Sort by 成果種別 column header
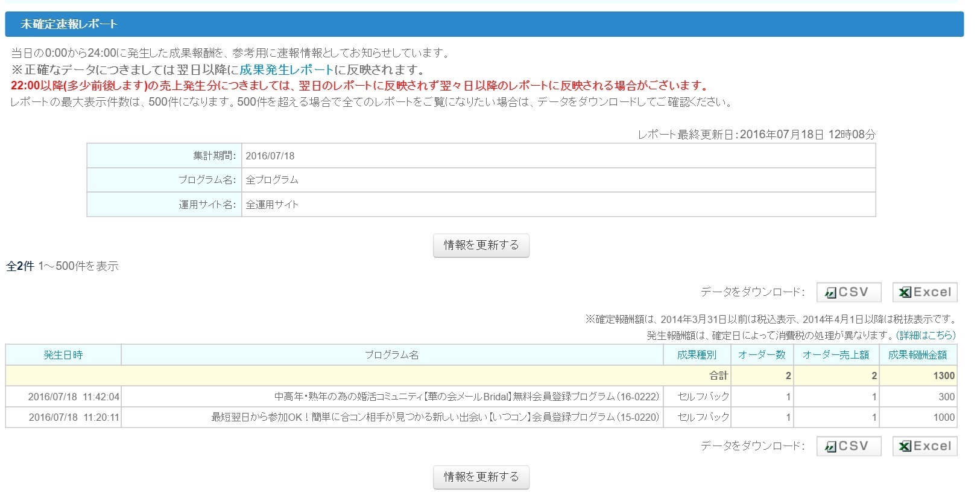The width and height of the screenshot is (980, 492). tap(697, 355)
